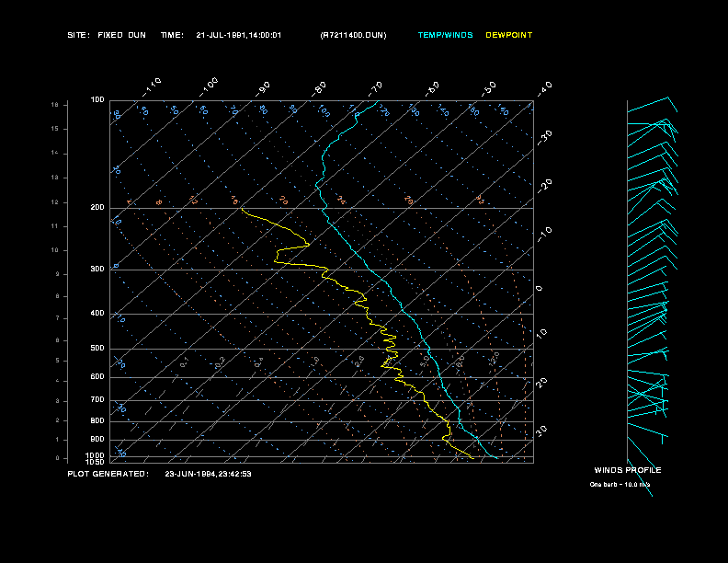Image resolution: width=728 pixels, height=563 pixels.
Task: Click the 'SITE:' label in the header
Action: pos(78,35)
